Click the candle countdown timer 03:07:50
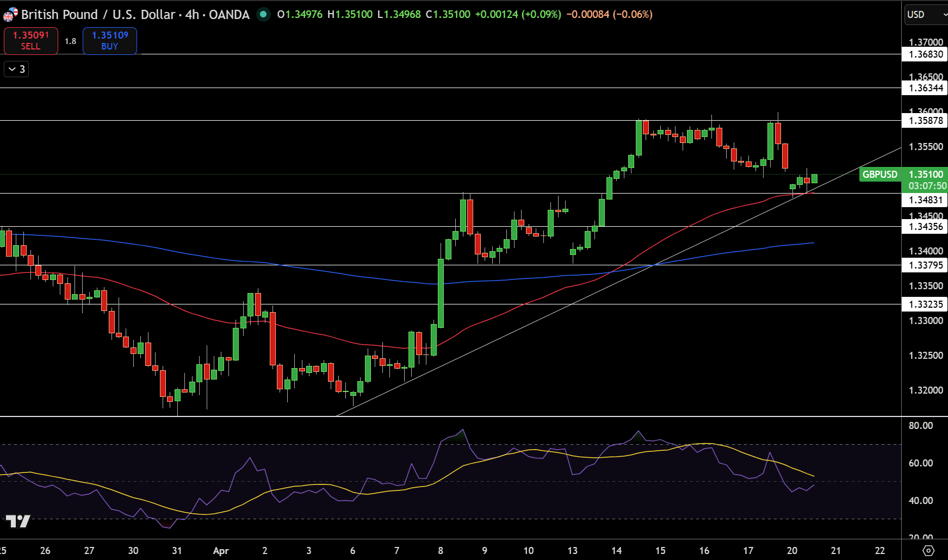 click(927, 186)
